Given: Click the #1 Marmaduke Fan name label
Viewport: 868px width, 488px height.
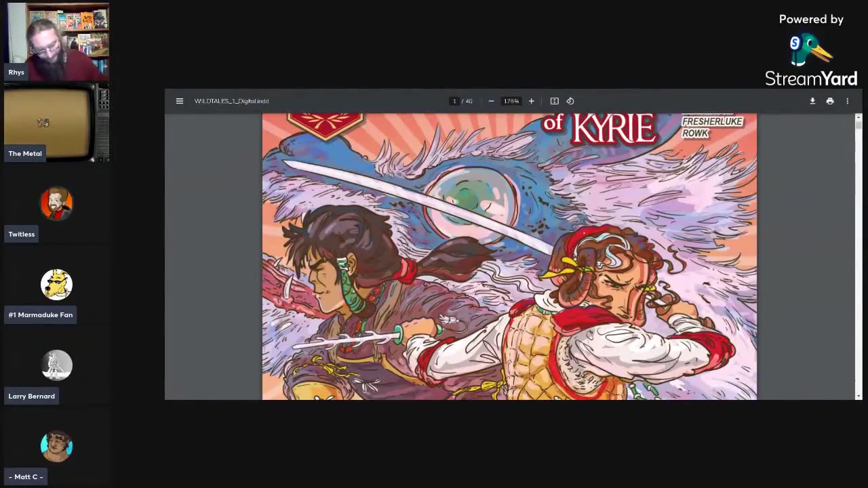Looking at the screenshot, I should [x=41, y=314].
